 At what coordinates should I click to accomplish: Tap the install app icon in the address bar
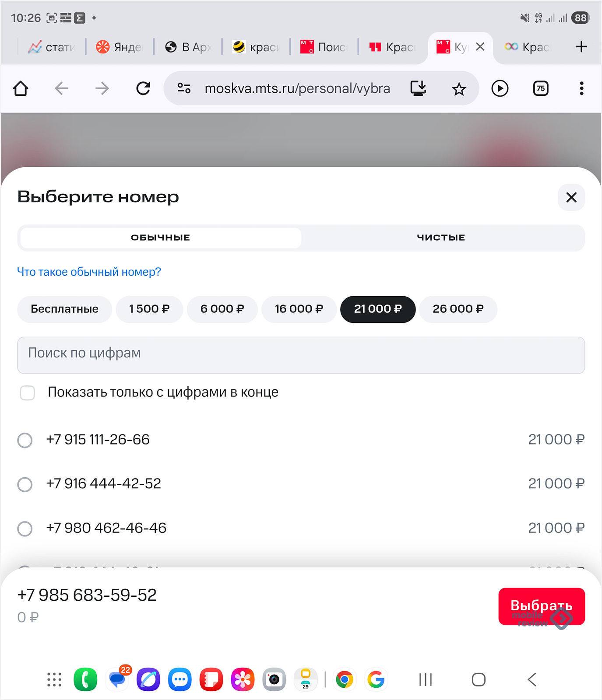click(418, 89)
